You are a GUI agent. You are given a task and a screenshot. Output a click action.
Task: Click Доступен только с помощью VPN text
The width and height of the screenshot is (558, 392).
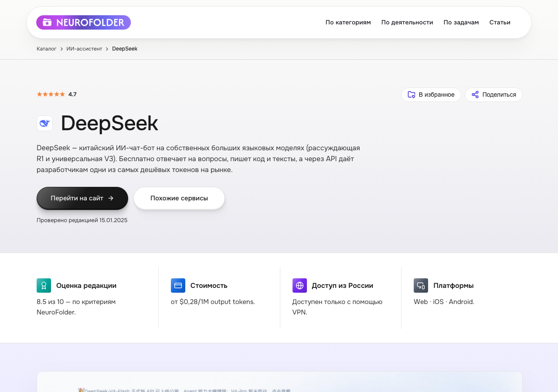tap(337, 307)
